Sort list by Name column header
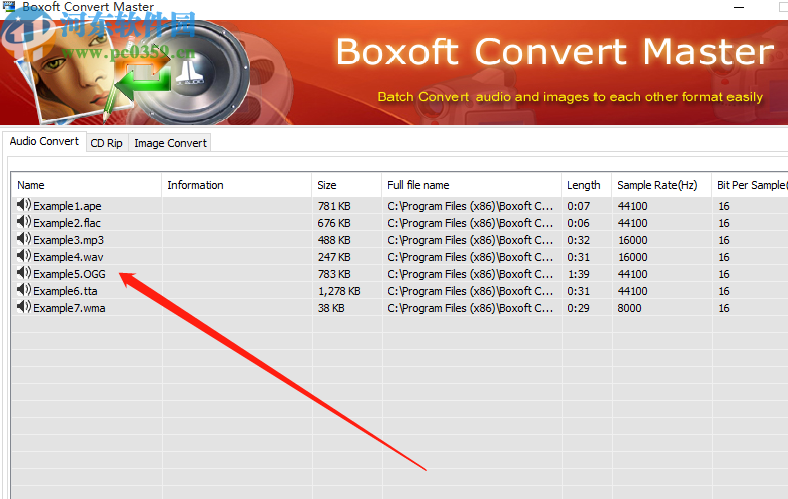 click(x=86, y=185)
